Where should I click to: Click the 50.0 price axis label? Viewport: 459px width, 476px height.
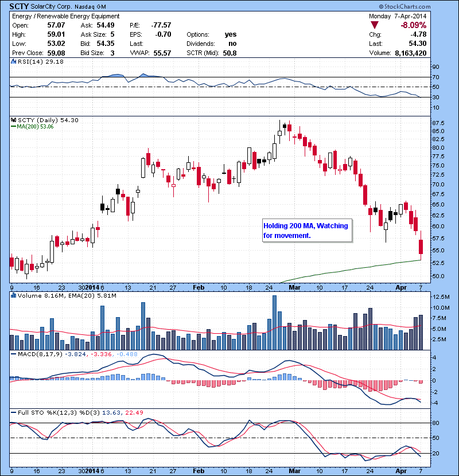pos(438,276)
